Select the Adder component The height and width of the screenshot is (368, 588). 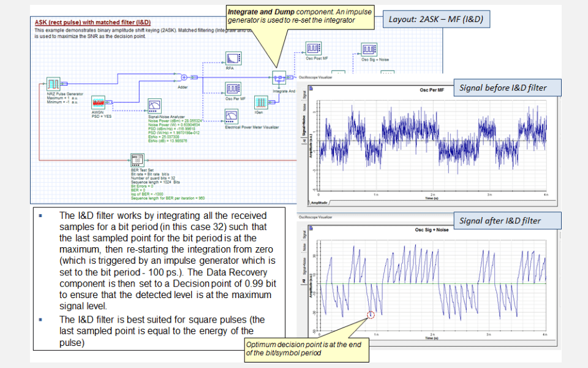point(183,77)
